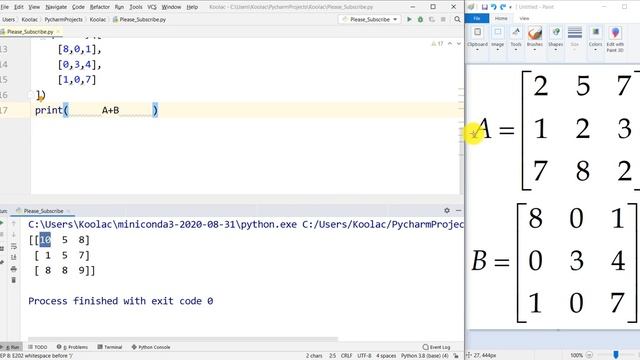640x360 pixels.
Task: Click the Run with Coverage icon
Action: [x=432, y=19]
